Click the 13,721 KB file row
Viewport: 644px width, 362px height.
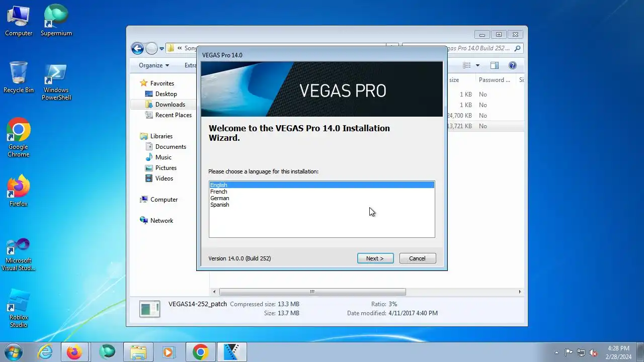[x=486, y=126]
